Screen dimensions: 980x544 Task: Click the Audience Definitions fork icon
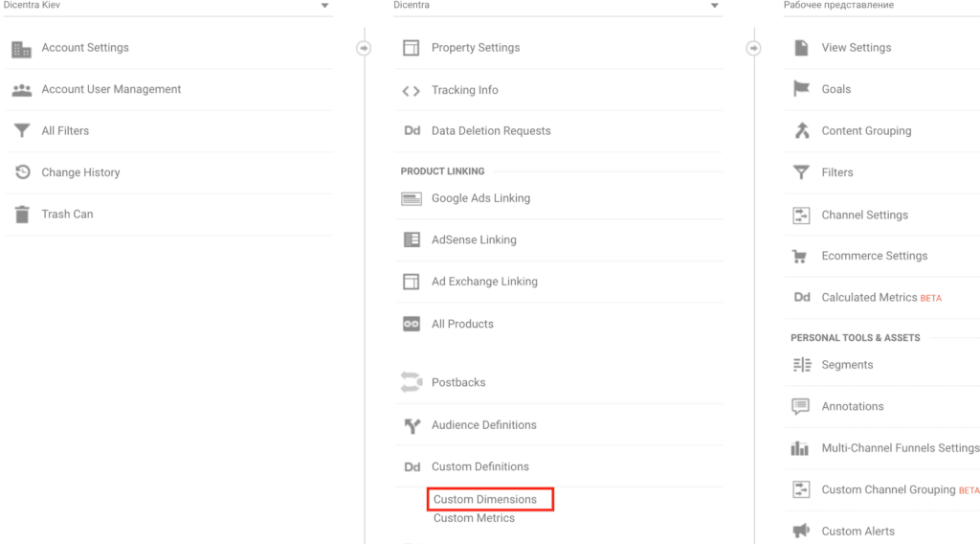coord(412,426)
